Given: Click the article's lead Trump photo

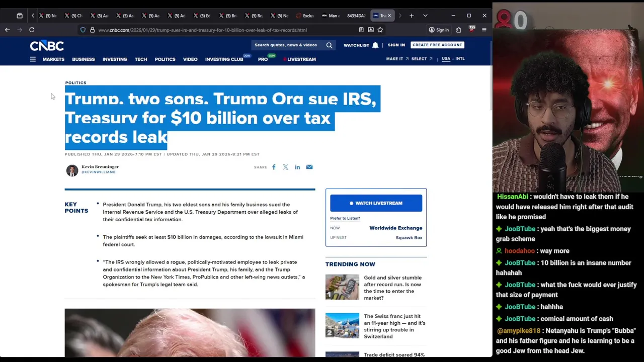Looking at the screenshot, I should 190,333.
